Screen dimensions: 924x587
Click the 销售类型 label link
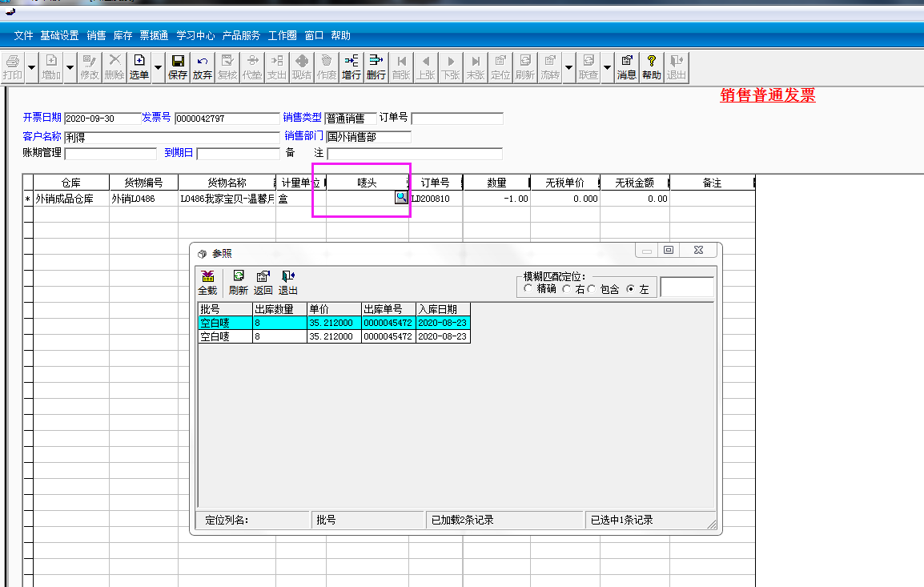coord(303,117)
